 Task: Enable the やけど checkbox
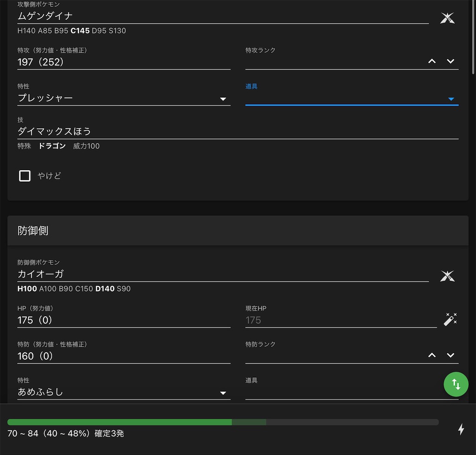tap(25, 175)
